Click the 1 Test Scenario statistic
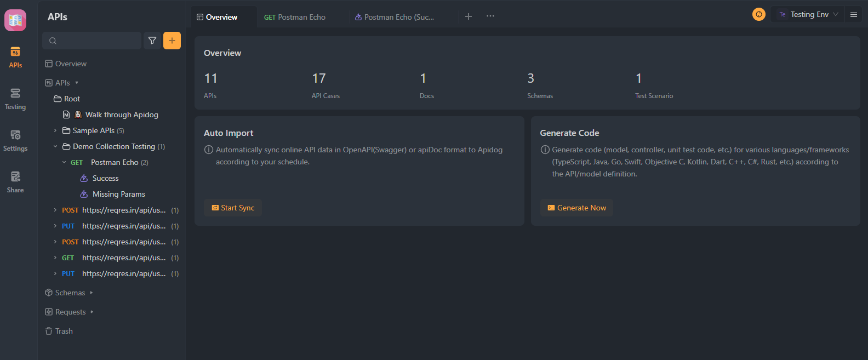The height and width of the screenshot is (360, 868). coord(654,85)
